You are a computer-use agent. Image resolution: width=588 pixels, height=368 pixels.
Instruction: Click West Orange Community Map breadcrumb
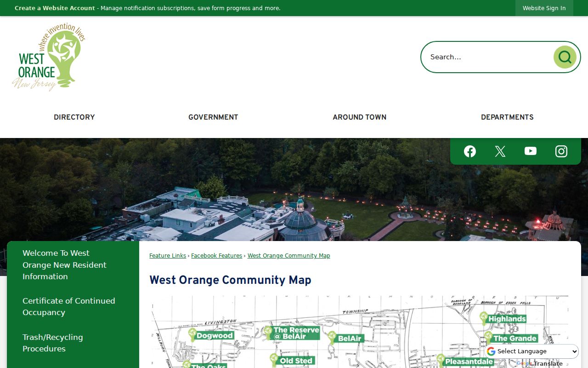pos(288,256)
